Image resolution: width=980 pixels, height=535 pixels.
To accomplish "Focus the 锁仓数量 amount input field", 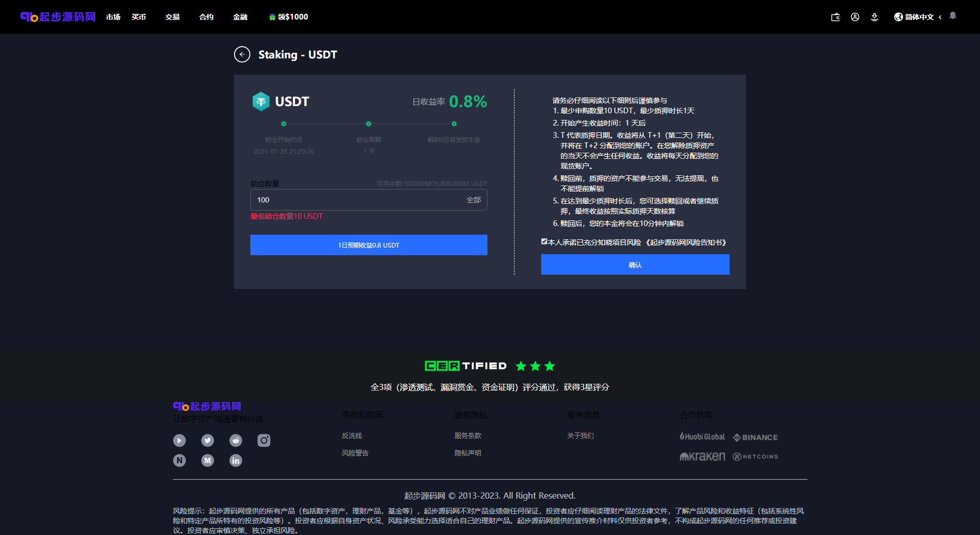I will click(369, 200).
